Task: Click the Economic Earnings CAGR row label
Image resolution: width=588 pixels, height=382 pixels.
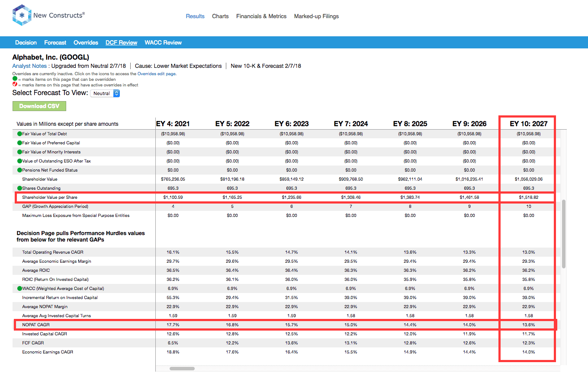Action: pyautogui.click(x=48, y=352)
